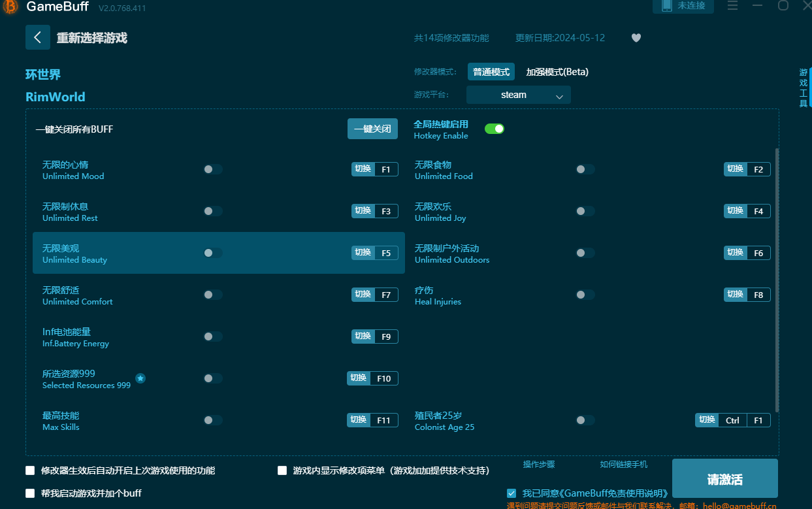812x509 pixels.
Task: Click the vertical scrollbar of cheat list
Action: point(777,280)
